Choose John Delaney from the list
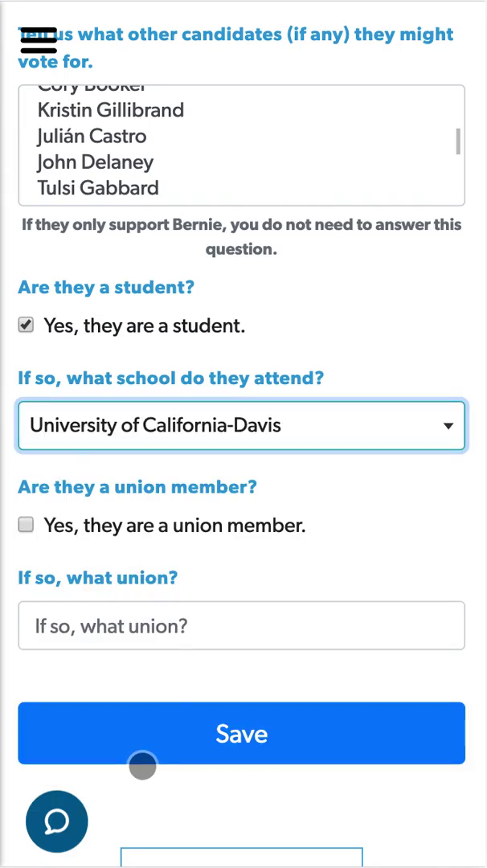The width and height of the screenshot is (487, 868). pyautogui.click(x=95, y=162)
